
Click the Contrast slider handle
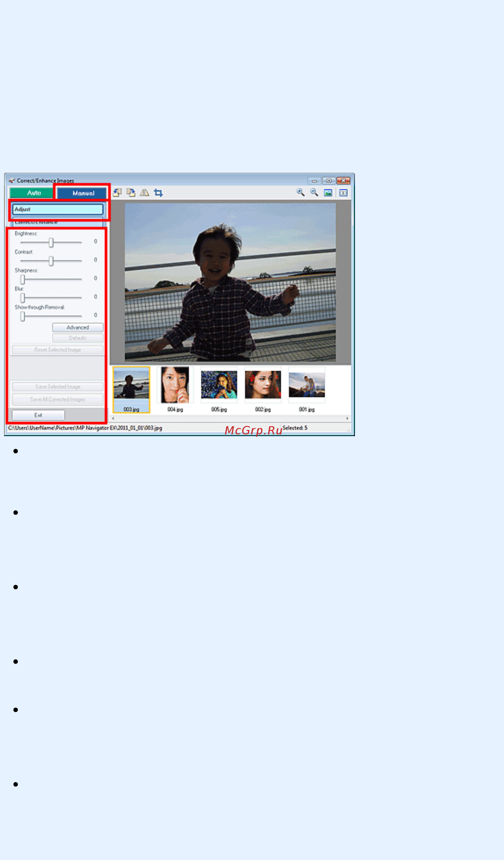(x=51, y=261)
